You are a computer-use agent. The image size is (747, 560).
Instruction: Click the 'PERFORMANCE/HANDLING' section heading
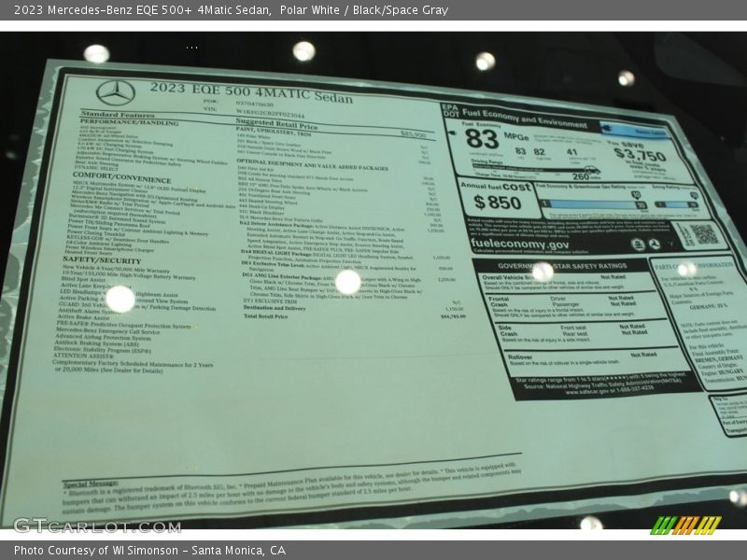(129, 122)
